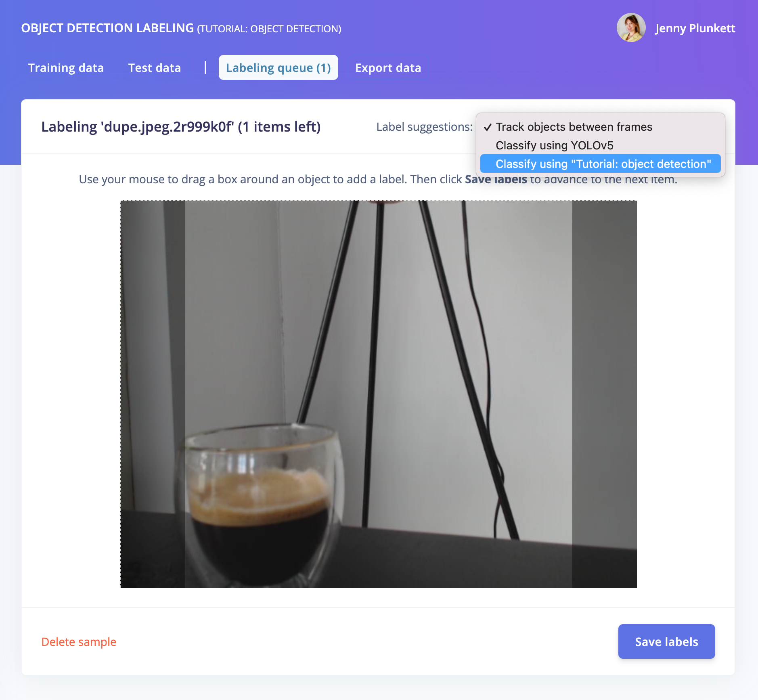Click the Object Detection Labeling page title

181,28
